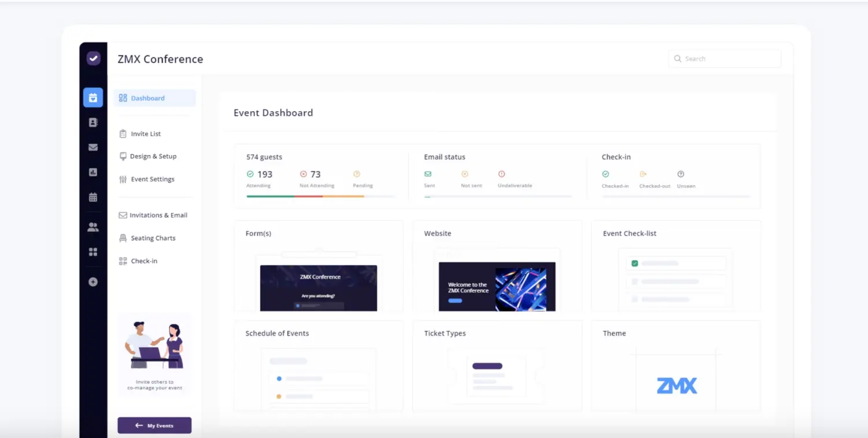Click the 'Check-in' heading in stats card
This screenshot has width=868, height=438.
616,157
